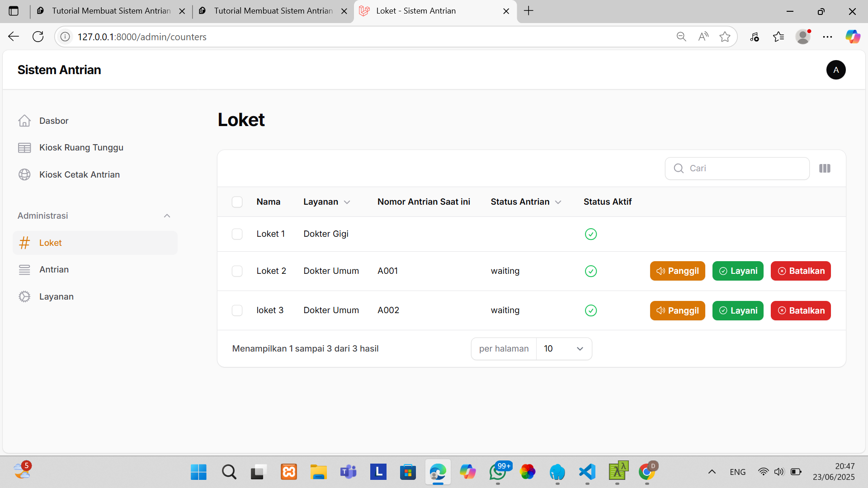Open the per halaman dropdown
Viewport: 868px width, 488px height.
click(563, 349)
